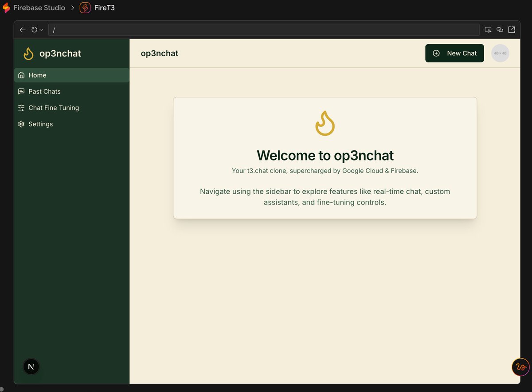The height and width of the screenshot is (392, 532).
Task: Click the t3.chat clone subtitle text
Action: pos(325,170)
